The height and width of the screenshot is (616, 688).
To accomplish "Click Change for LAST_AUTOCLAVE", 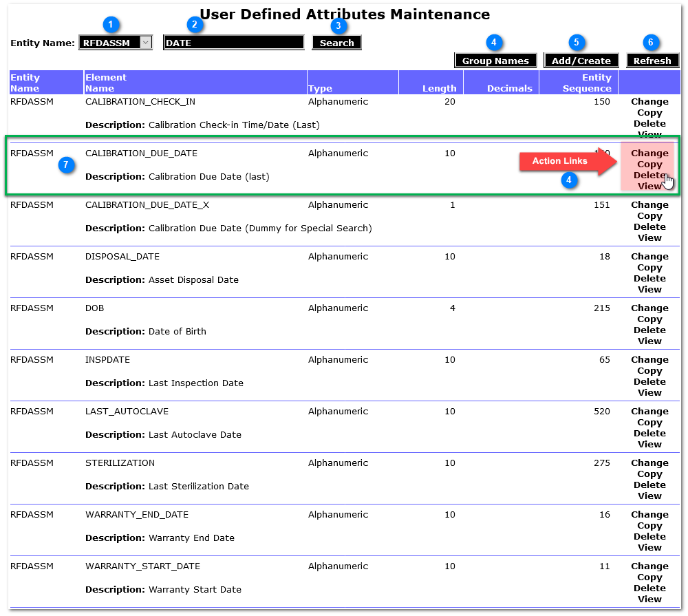I will coord(649,411).
